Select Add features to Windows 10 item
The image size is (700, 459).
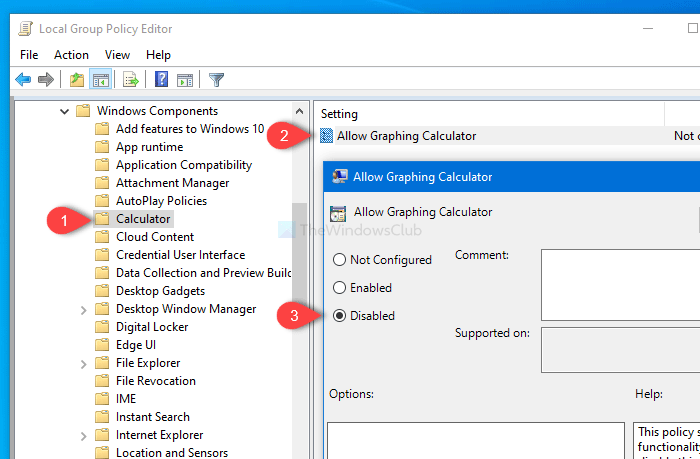click(190, 129)
